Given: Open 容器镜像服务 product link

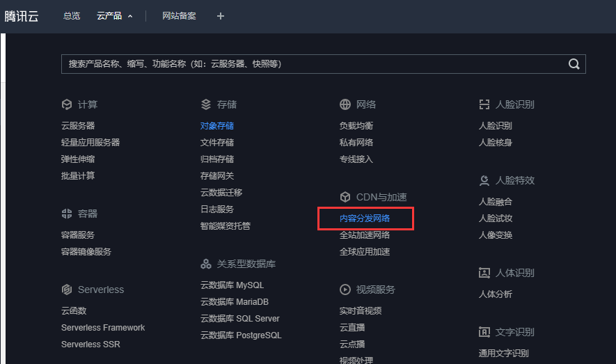Looking at the screenshot, I should [86, 252].
